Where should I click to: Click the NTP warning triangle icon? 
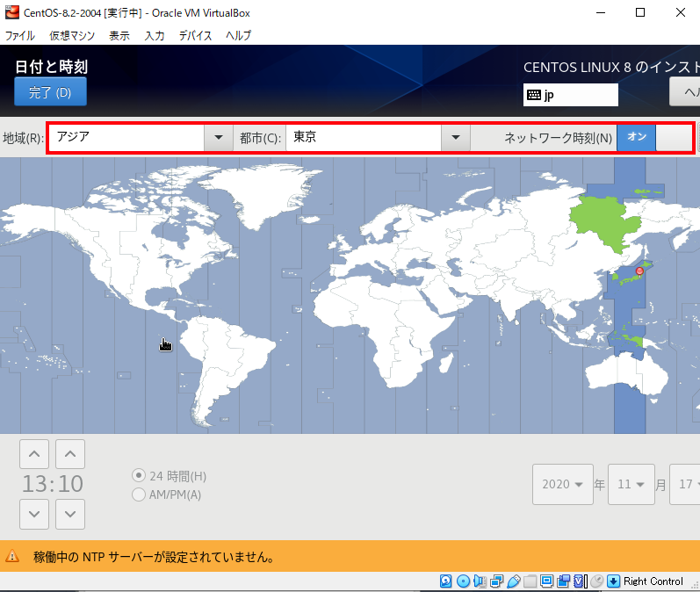[12, 556]
